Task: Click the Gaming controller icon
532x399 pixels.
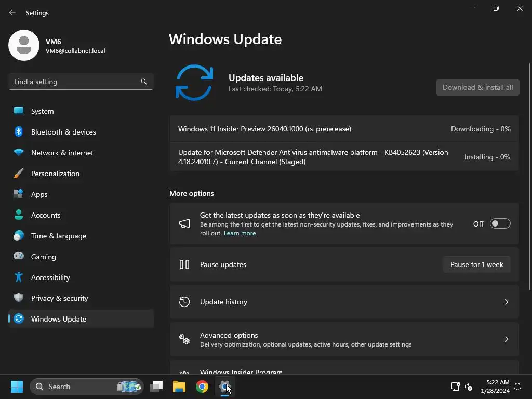Action: pos(19,256)
